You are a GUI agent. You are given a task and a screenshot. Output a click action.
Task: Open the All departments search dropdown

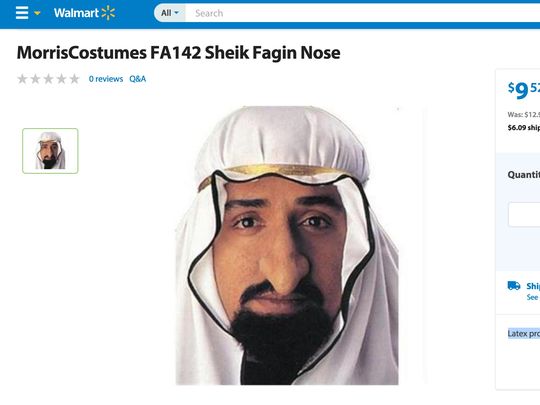point(170,13)
